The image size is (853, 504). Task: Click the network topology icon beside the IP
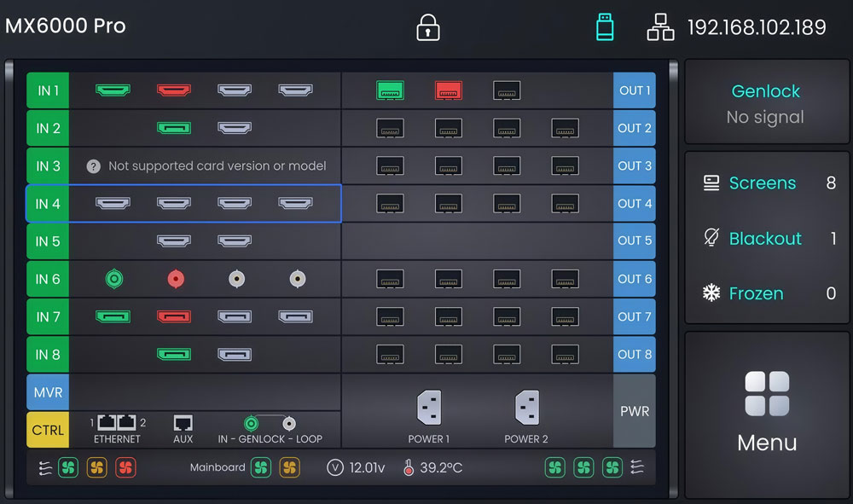click(x=659, y=26)
